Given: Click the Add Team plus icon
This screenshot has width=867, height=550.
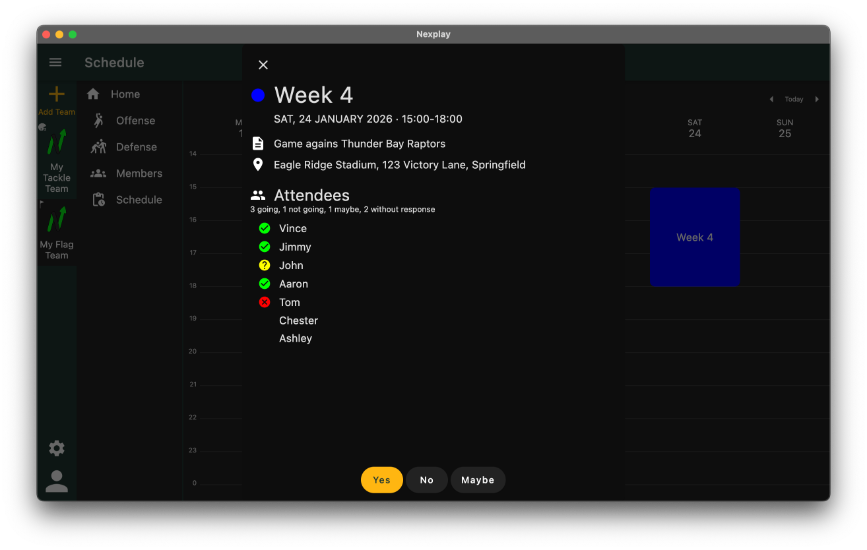Looking at the screenshot, I should click(57, 94).
